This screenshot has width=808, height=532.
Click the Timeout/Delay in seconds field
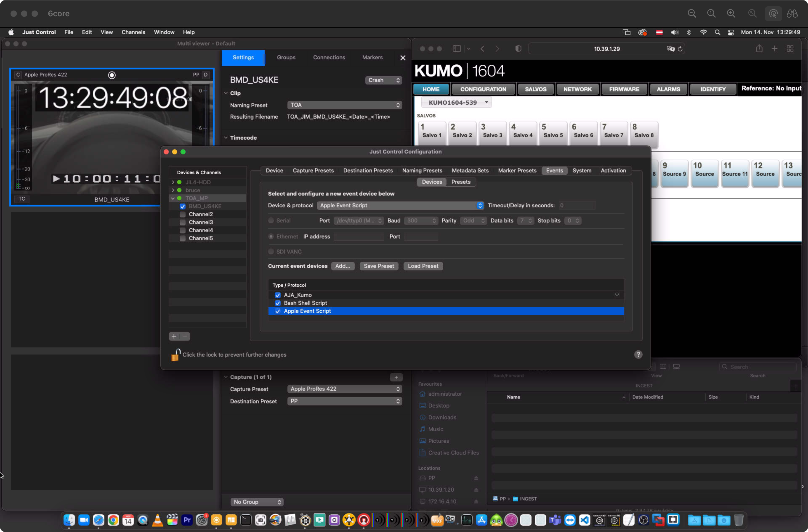click(577, 206)
